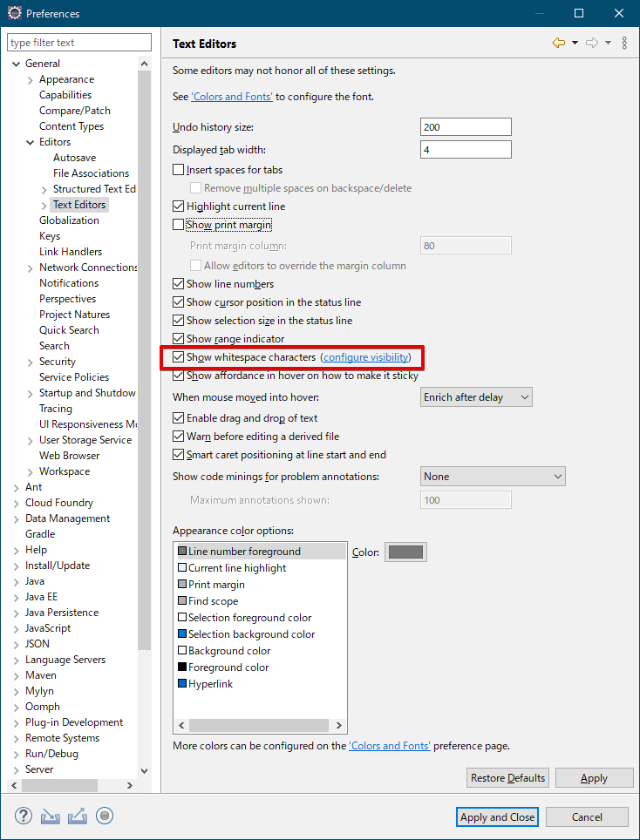The height and width of the screenshot is (840, 640).
Task: Open the forward history dropdown arrow
Action: point(608,43)
